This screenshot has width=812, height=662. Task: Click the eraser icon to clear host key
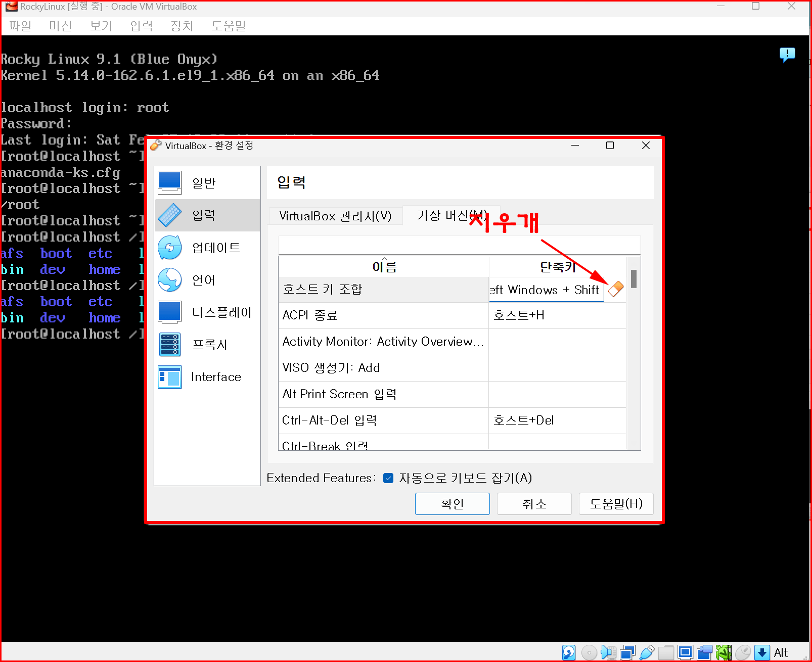pyautogui.click(x=615, y=290)
